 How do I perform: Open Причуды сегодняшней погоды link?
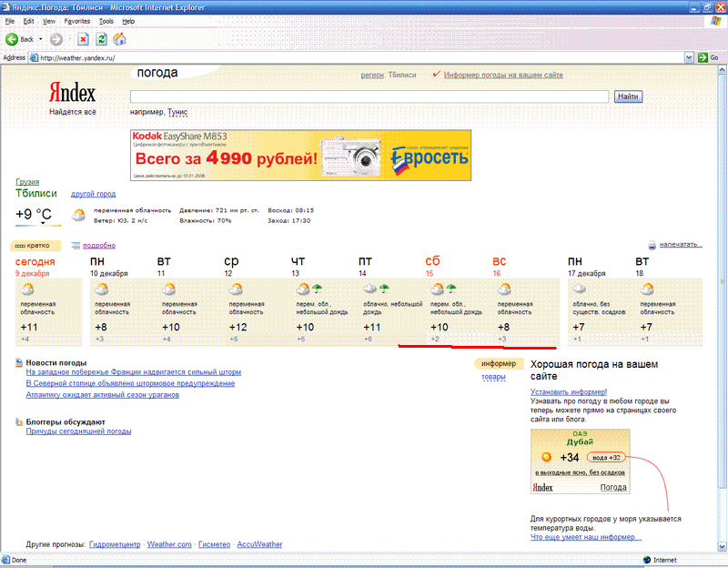pyautogui.click(x=78, y=431)
